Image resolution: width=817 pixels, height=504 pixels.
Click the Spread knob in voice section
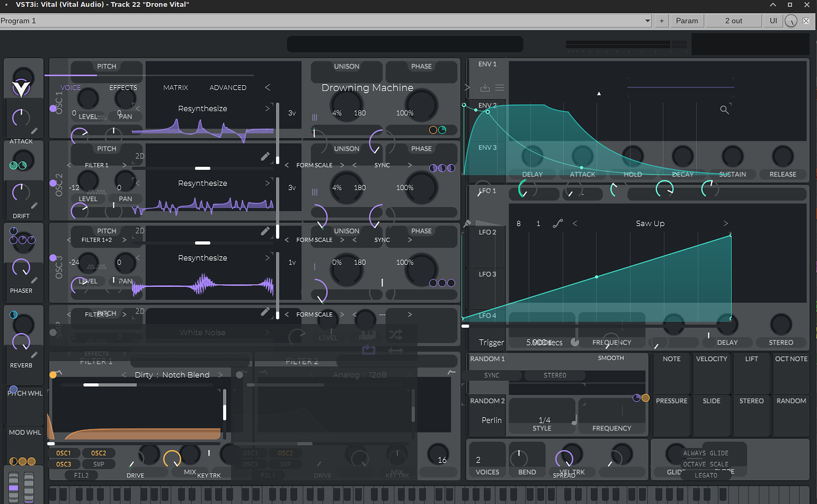(564, 458)
